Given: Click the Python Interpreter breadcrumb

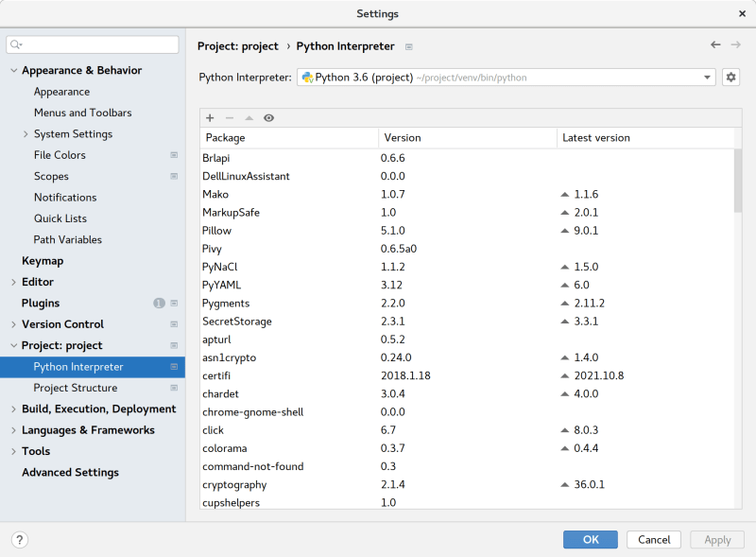Looking at the screenshot, I should click(x=345, y=45).
